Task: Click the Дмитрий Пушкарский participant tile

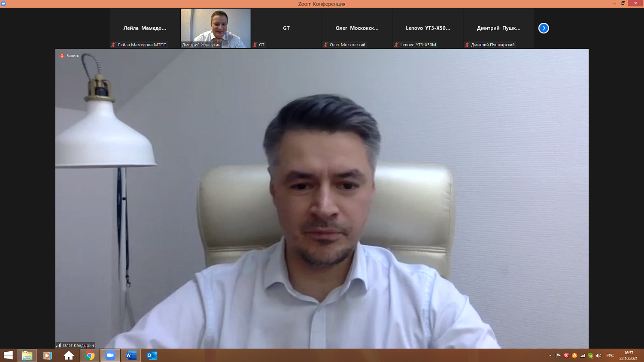Action: [x=498, y=28]
